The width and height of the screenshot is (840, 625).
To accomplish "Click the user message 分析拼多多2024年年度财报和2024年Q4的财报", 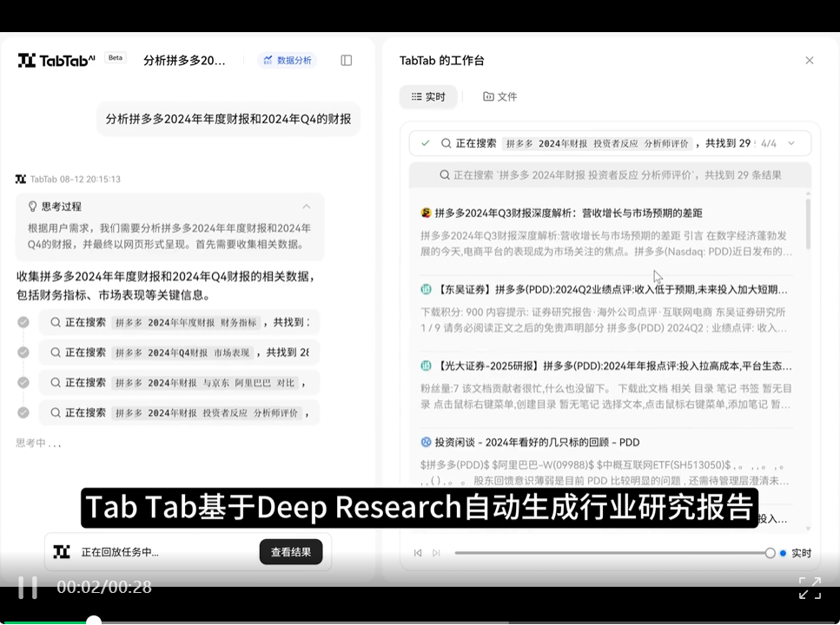I will (x=228, y=119).
